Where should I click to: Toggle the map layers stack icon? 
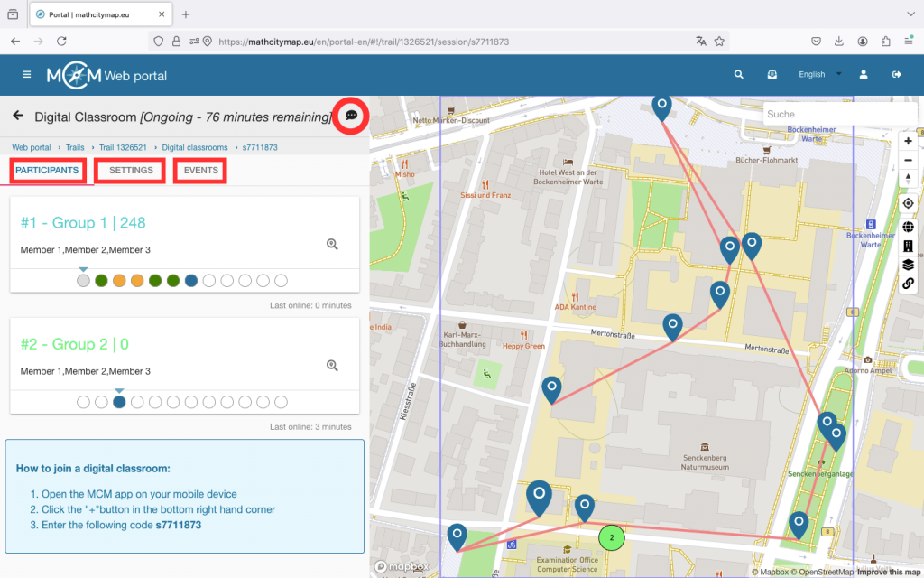(x=908, y=265)
